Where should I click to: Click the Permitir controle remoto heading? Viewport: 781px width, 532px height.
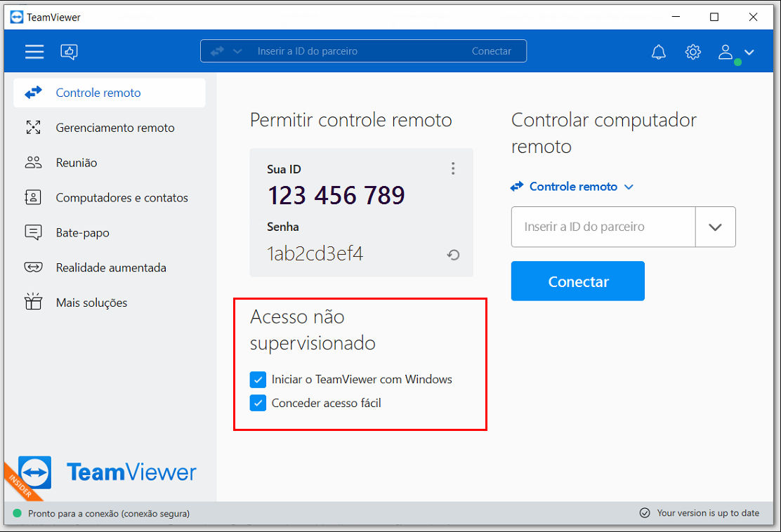tap(350, 120)
